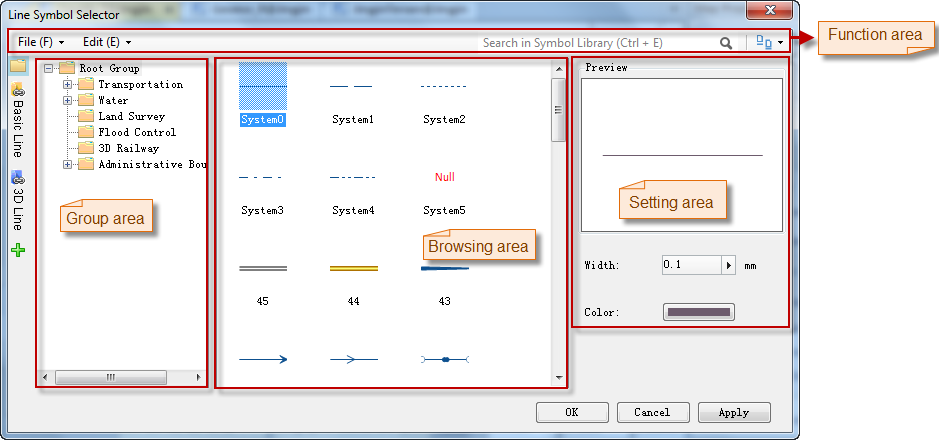The width and height of the screenshot is (939, 440).
Task: Expand the Transportation group node
Action: point(68,85)
